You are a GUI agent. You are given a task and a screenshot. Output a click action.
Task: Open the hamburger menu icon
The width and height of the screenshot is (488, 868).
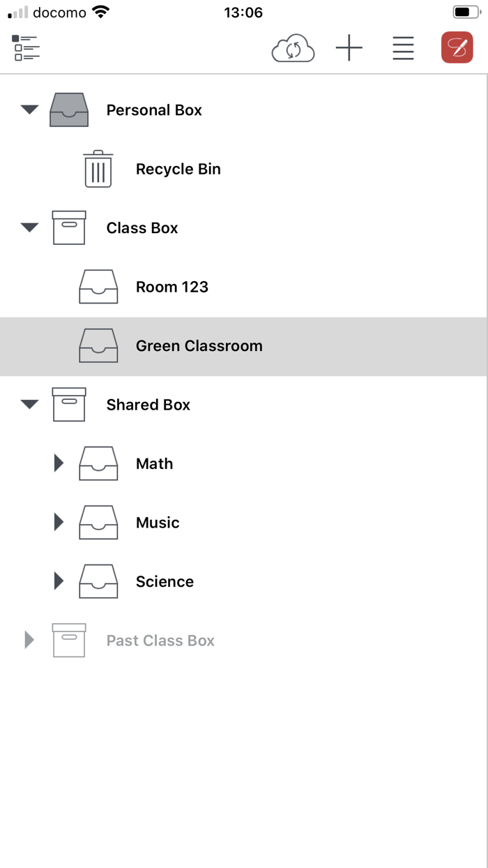click(x=403, y=48)
